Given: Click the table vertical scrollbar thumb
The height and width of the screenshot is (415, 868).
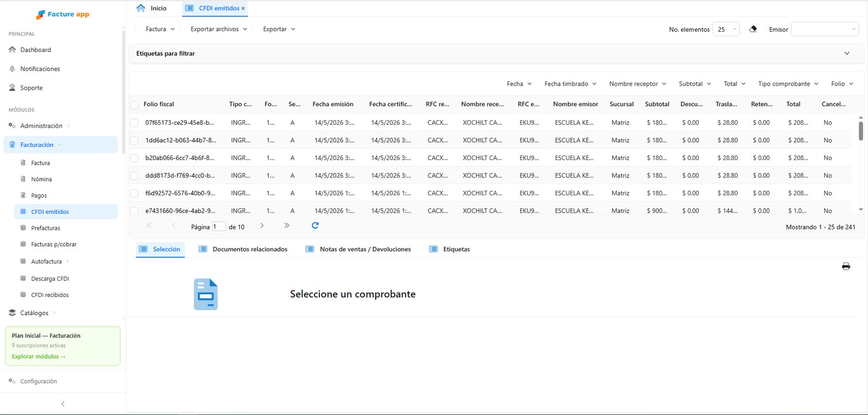Looking at the screenshot, I should coord(860,131).
